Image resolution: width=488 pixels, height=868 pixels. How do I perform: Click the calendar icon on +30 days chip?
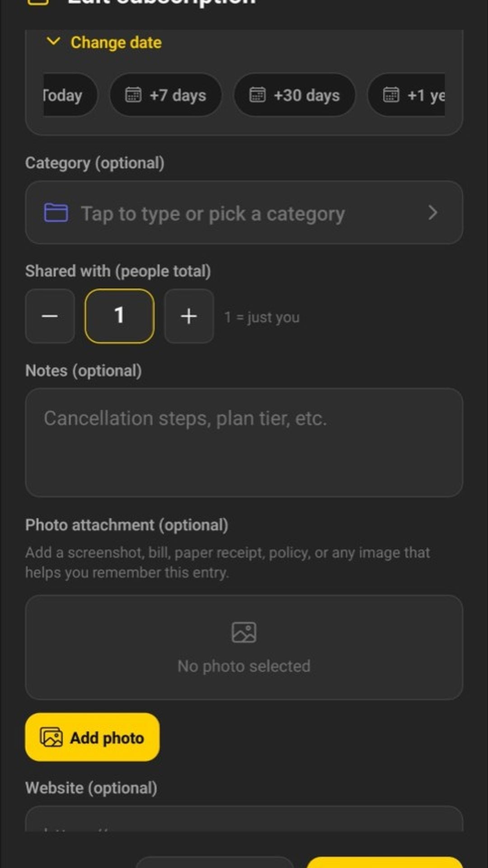click(x=258, y=95)
